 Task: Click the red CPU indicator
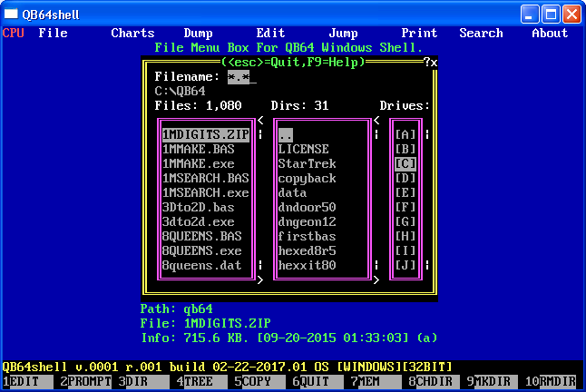pyautogui.click(x=13, y=33)
